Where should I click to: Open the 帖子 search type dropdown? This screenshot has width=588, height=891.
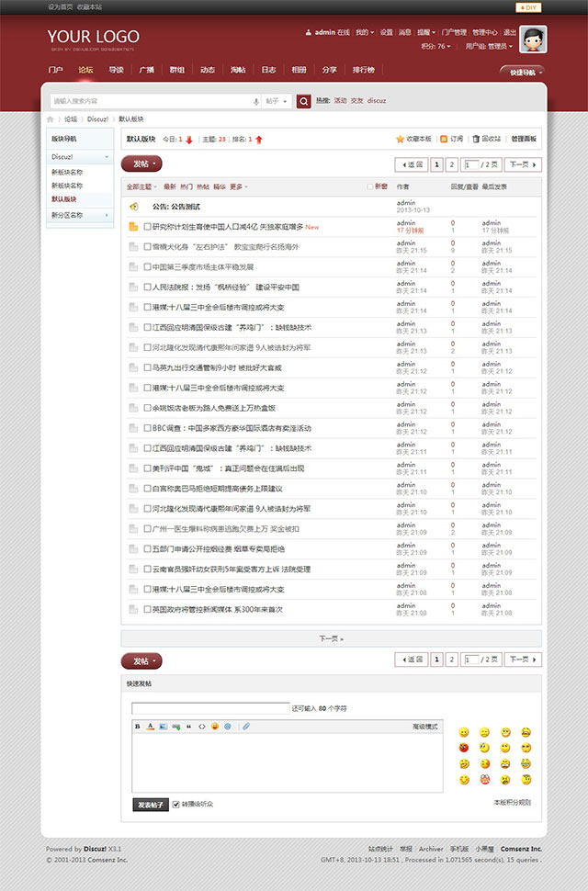[x=277, y=101]
